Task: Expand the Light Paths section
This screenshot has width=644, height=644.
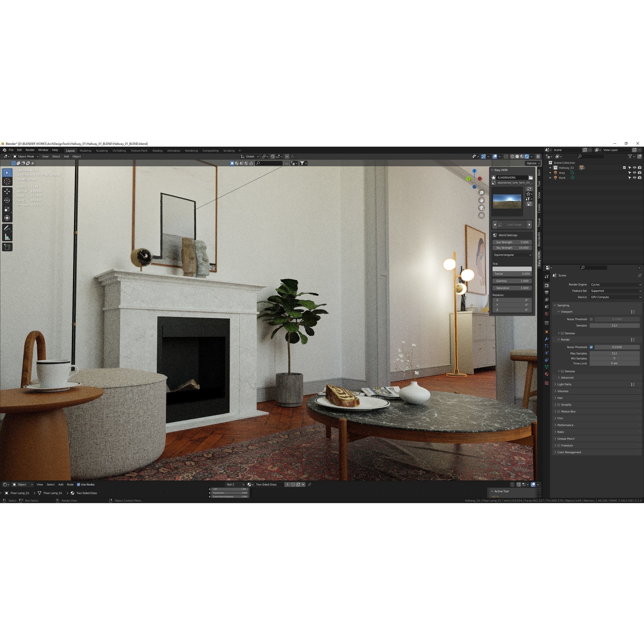Action: pyautogui.click(x=564, y=384)
